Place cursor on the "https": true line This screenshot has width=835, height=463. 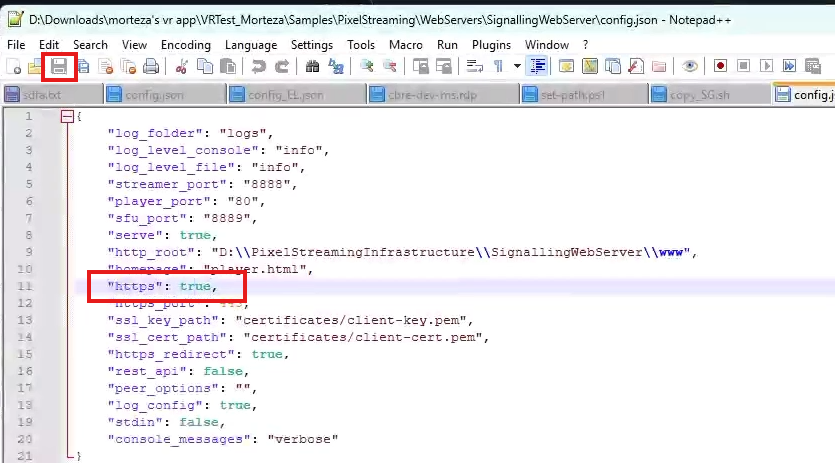(x=300, y=286)
